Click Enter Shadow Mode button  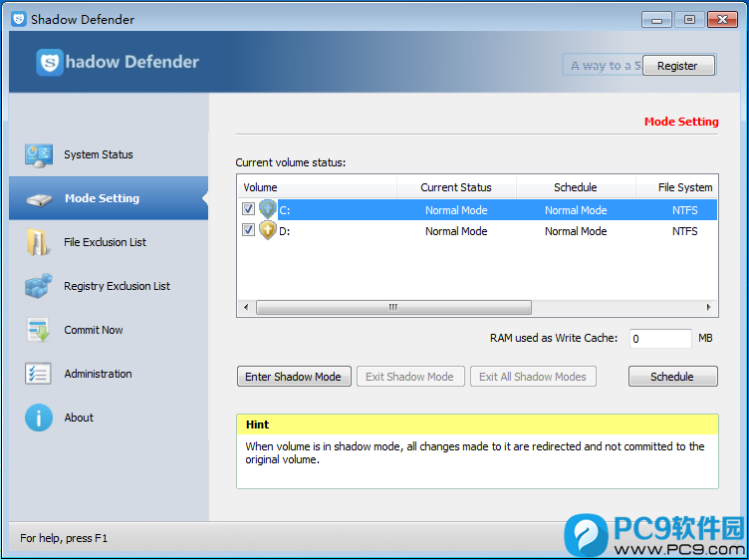294,377
